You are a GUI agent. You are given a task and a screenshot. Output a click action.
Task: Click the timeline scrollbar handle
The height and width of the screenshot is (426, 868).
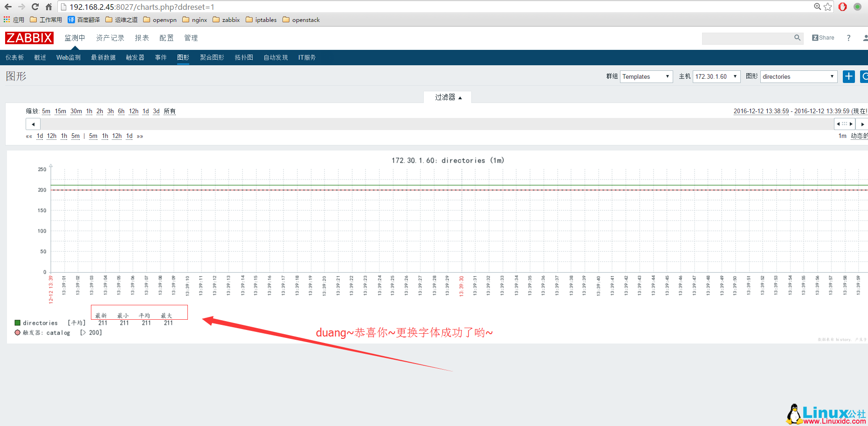(844, 124)
